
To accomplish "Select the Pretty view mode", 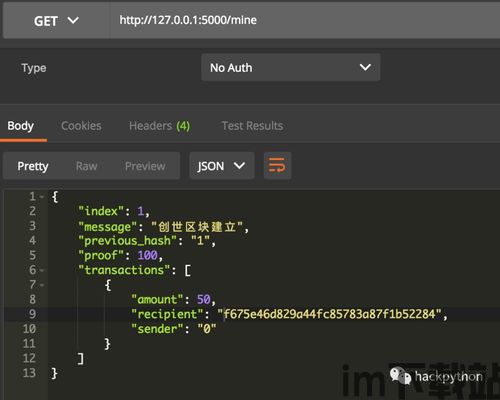I will click(33, 166).
